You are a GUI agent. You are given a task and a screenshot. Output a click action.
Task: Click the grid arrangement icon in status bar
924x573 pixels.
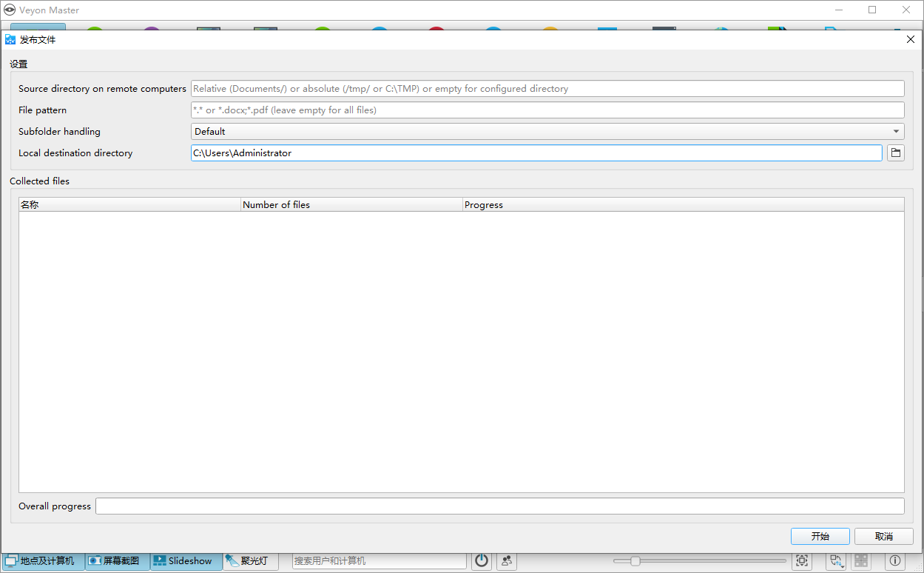tap(861, 560)
